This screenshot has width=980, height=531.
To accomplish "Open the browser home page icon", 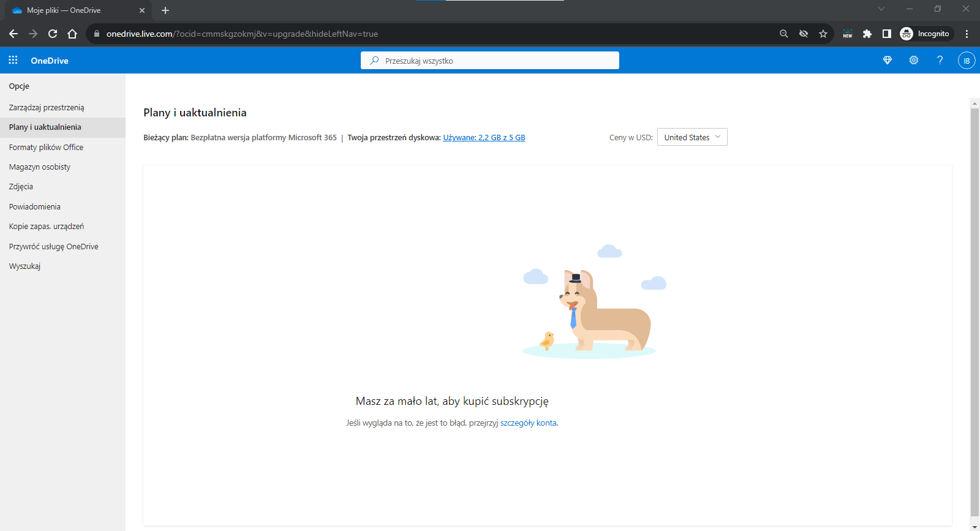I will 72,34.
